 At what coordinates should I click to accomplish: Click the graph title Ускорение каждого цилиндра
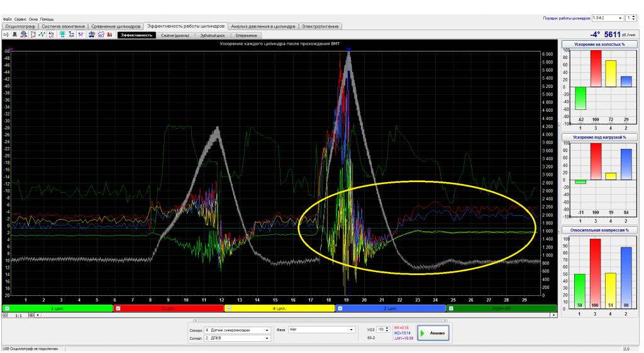coord(280,44)
